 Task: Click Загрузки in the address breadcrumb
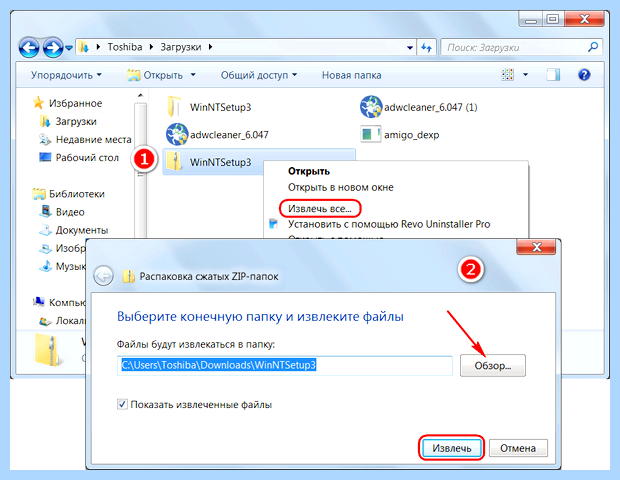pos(181,47)
